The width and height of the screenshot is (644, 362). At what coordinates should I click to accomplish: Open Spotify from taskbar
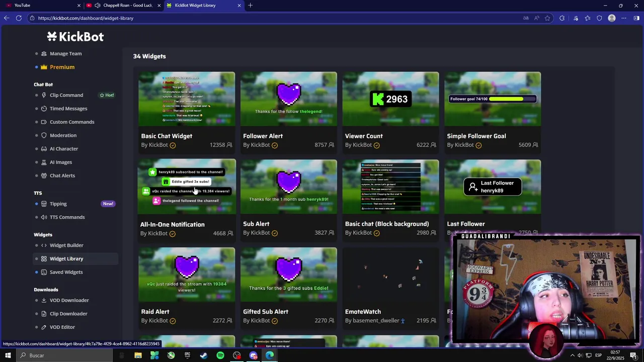[220, 355]
